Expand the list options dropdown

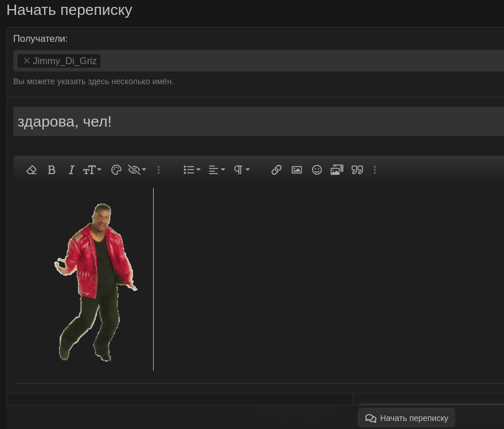point(192,170)
